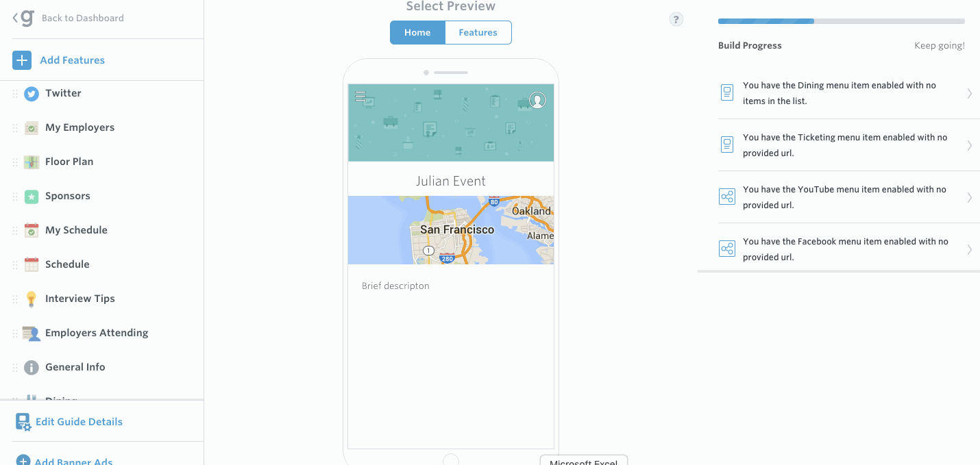Click the Add Features link
Viewport: 980px width, 465px height.
coord(72,60)
